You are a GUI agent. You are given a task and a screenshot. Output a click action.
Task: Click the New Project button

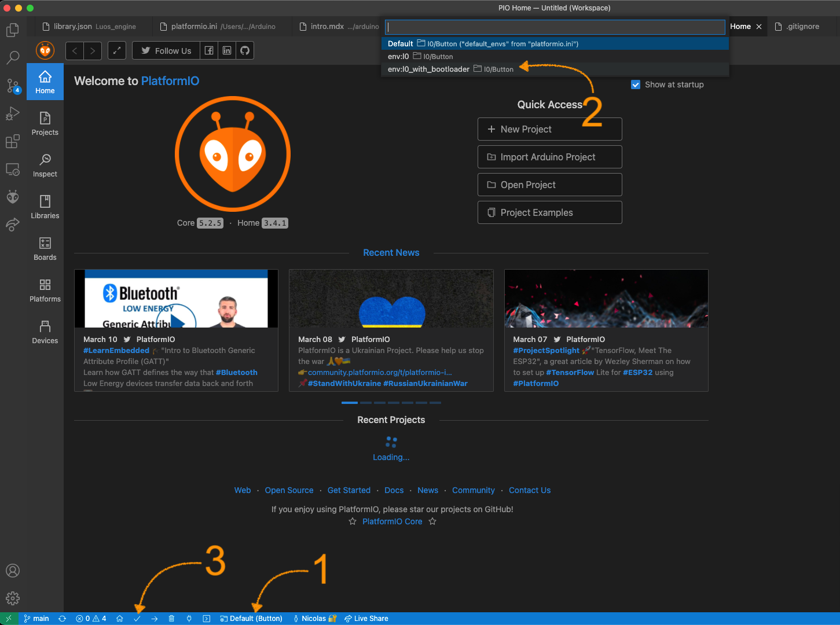point(549,129)
